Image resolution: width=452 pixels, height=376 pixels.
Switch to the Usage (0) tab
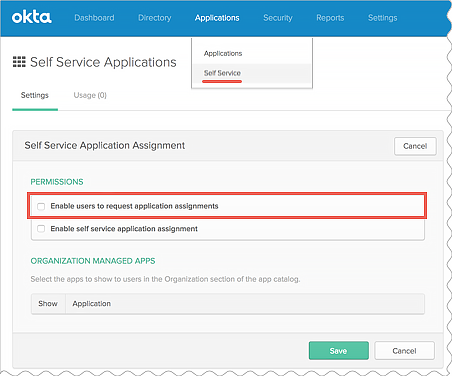coord(90,95)
